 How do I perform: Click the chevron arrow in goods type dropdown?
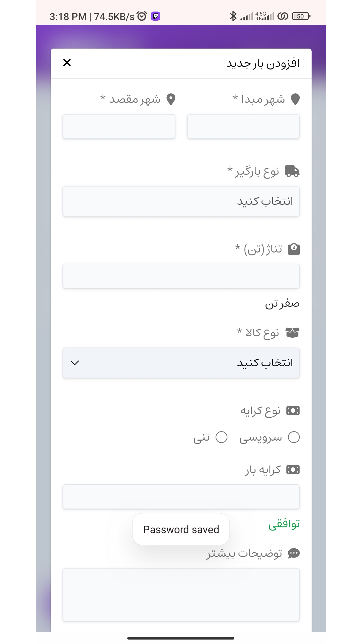[x=75, y=363]
